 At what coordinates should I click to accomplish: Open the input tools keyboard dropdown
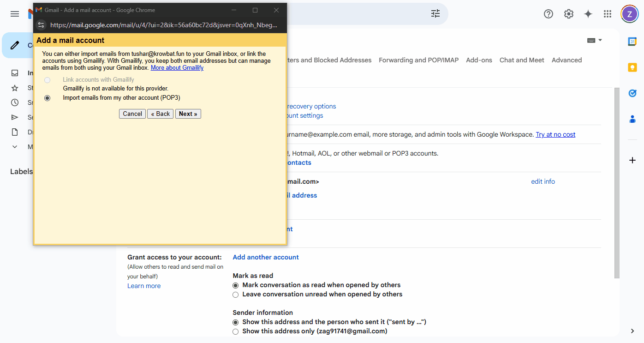(595, 41)
